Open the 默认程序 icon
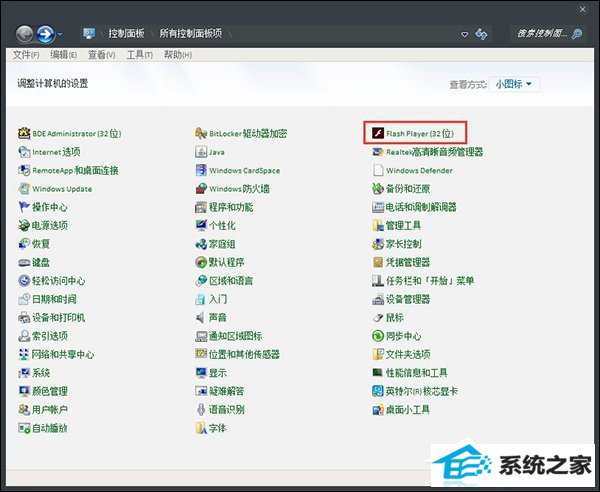The height and width of the screenshot is (492, 600). coord(201,262)
